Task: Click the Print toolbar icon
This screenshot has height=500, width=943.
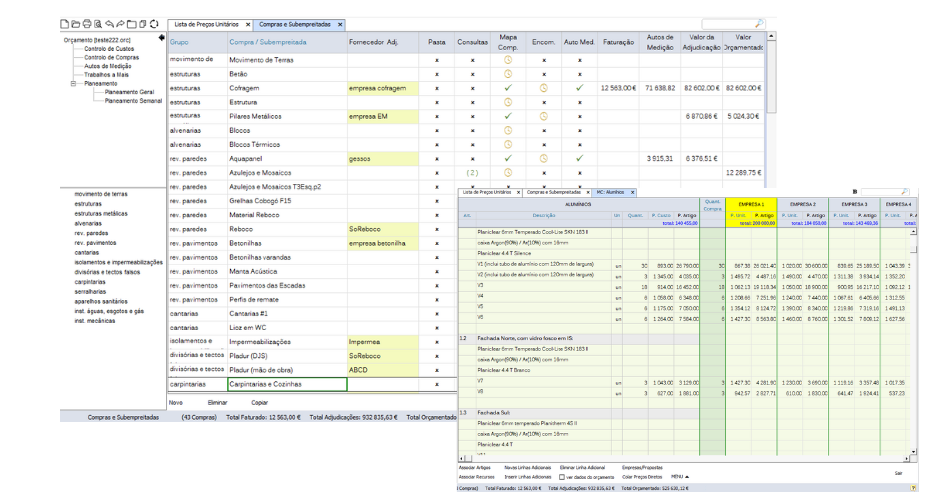Action: [x=87, y=24]
